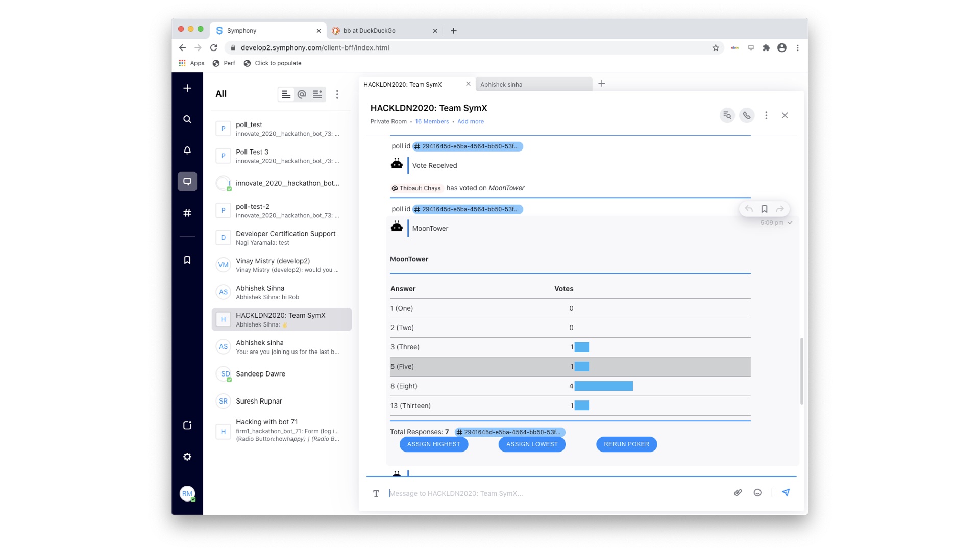Click the Symphony market apps icon in sidebar
Image resolution: width=980 pixels, height=551 pixels.
[x=187, y=425]
